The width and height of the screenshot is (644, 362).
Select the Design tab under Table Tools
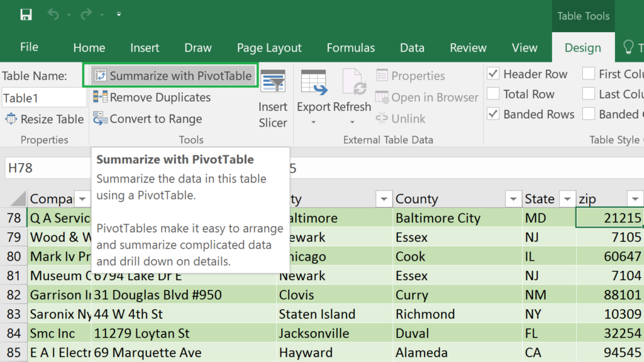pyautogui.click(x=583, y=48)
